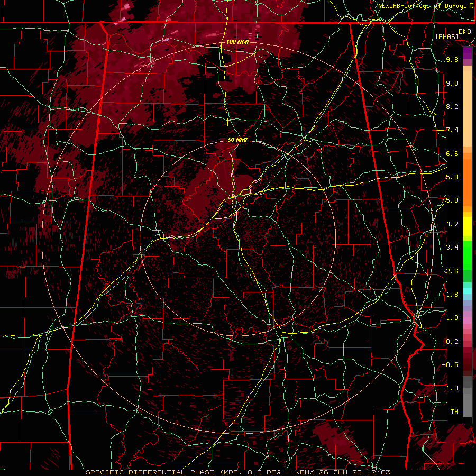Viewport: 476px width, 476px height.
Task: Click the 9.8 value on the color scale
Action: point(452,59)
